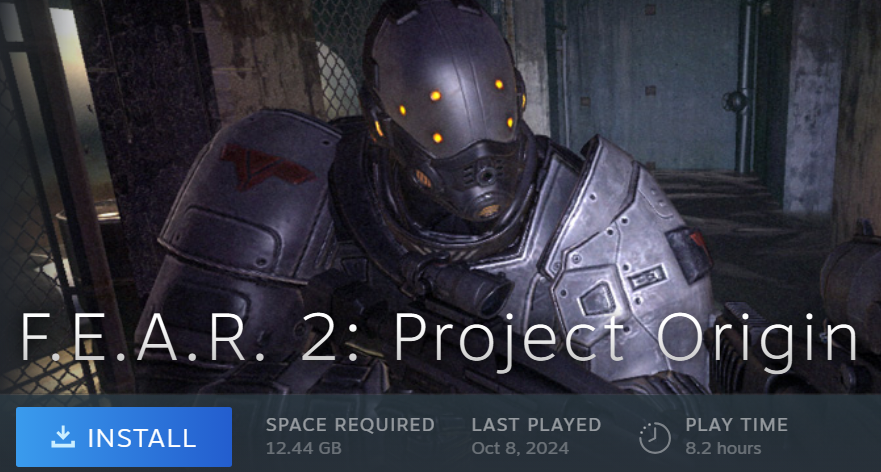The width and height of the screenshot is (881, 472).
Task: Click the download arrow icon on Install
Action: (63, 437)
